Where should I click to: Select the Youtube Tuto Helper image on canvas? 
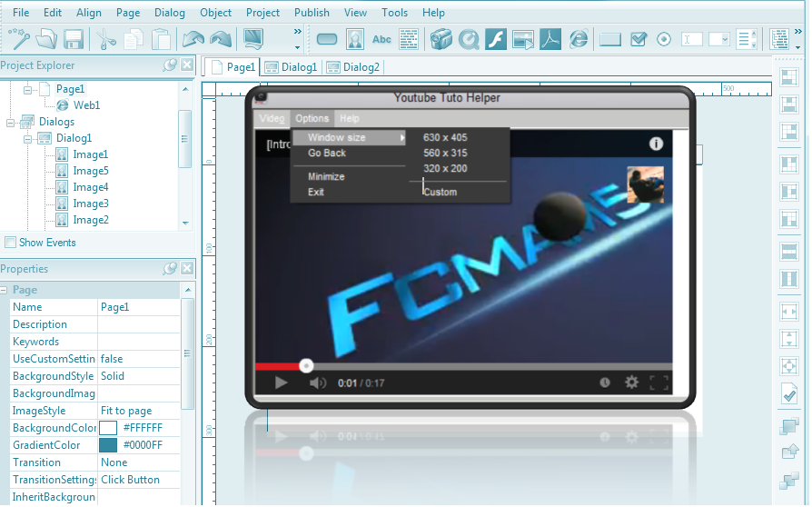pos(470,247)
